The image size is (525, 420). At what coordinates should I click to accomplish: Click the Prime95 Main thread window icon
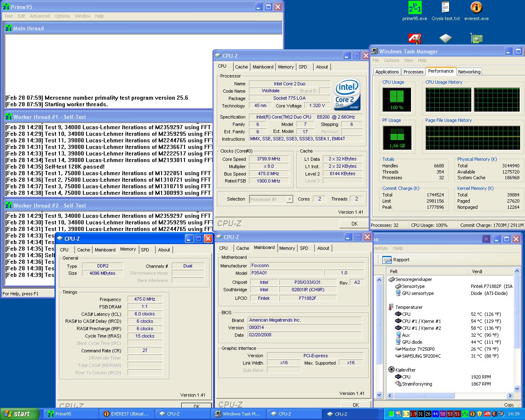pos(9,28)
